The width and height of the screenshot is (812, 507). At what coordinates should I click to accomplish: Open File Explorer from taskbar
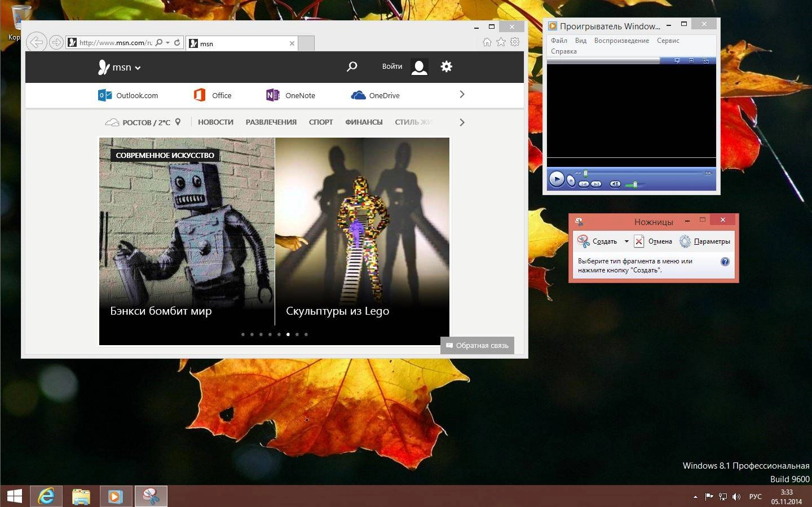click(81, 496)
